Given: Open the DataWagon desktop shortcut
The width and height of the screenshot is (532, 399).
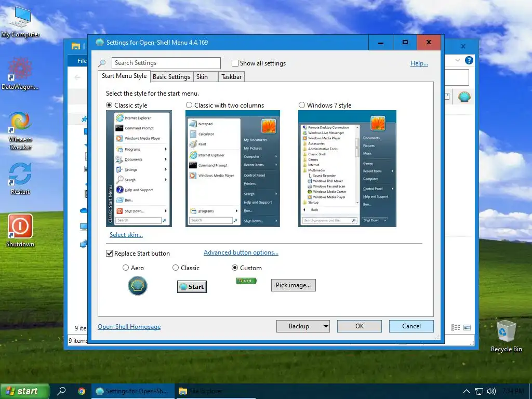Looking at the screenshot, I should pos(20,74).
